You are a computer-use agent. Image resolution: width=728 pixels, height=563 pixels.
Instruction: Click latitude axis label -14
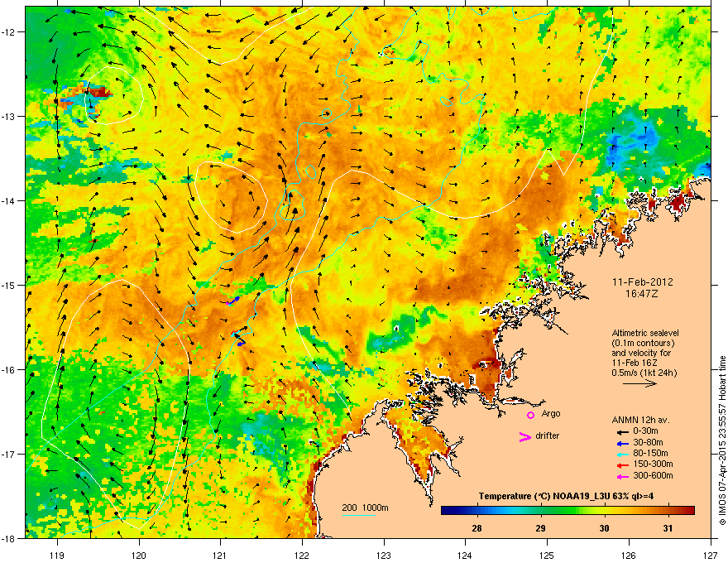tap(8, 200)
